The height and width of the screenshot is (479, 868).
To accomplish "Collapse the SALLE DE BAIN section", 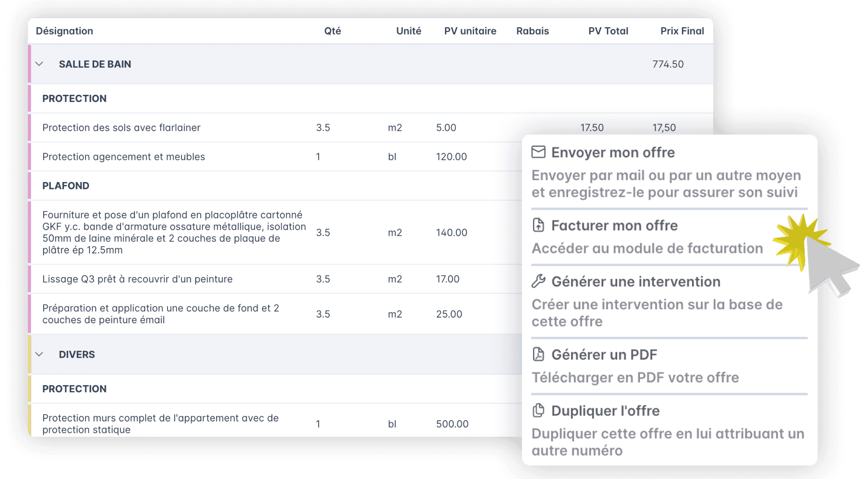I will pyautogui.click(x=39, y=64).
